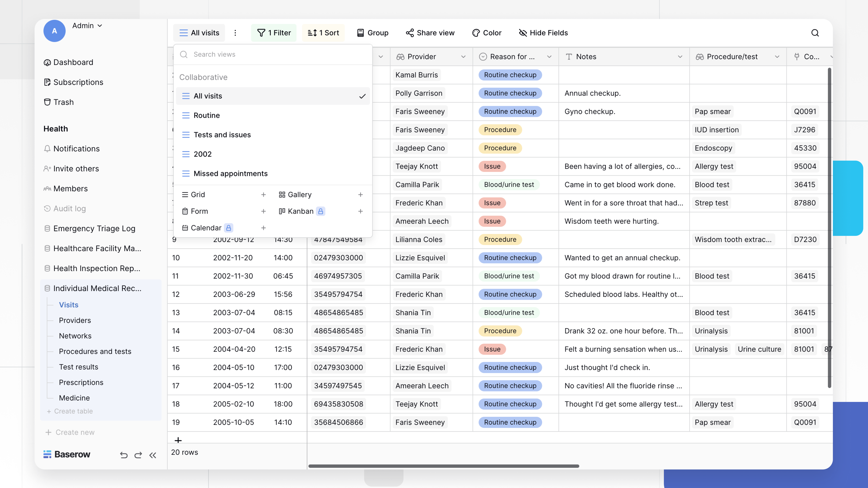868x488 pixels.
Task: Collapse the sidebar with double-chevron icon
Action: click(x=153, y=455)
